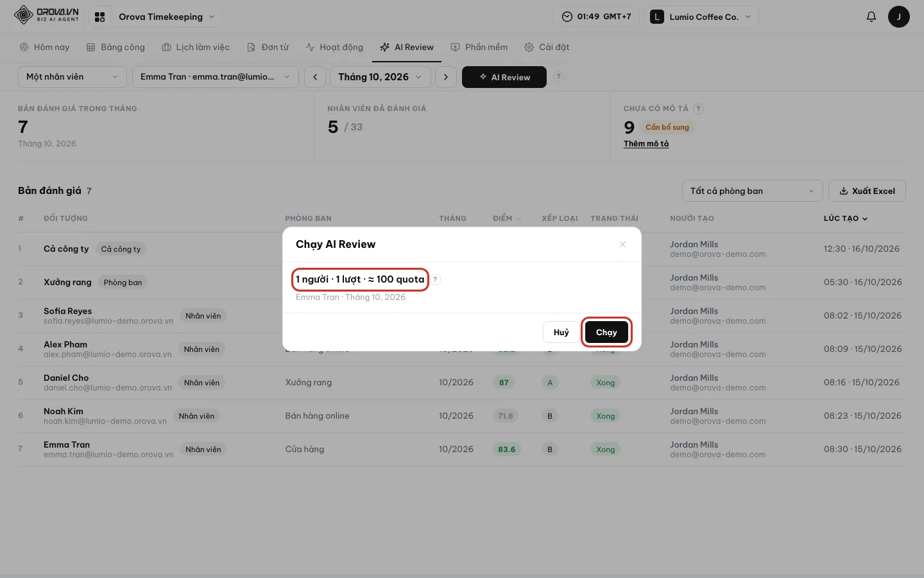Screen dimensions: 924x578
Task: Close the Chạy AI Review dialog
Action: (622, 244)
